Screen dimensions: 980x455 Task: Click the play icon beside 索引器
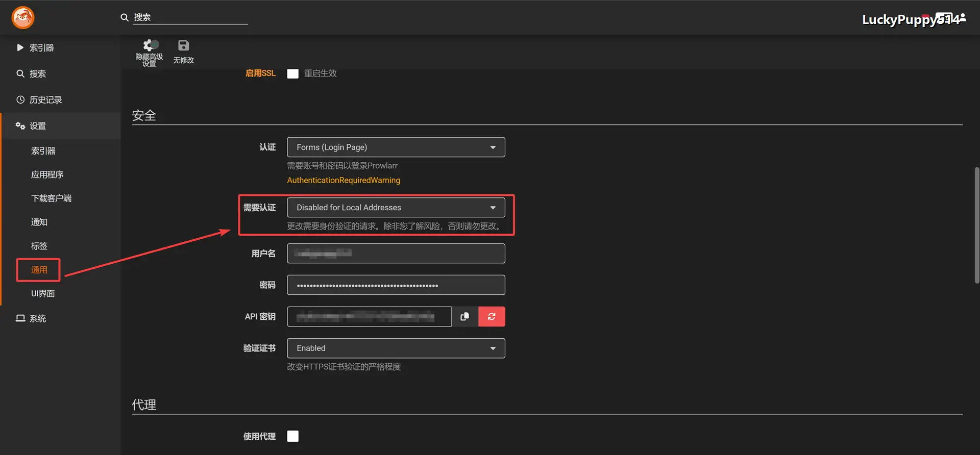(20, 47)
